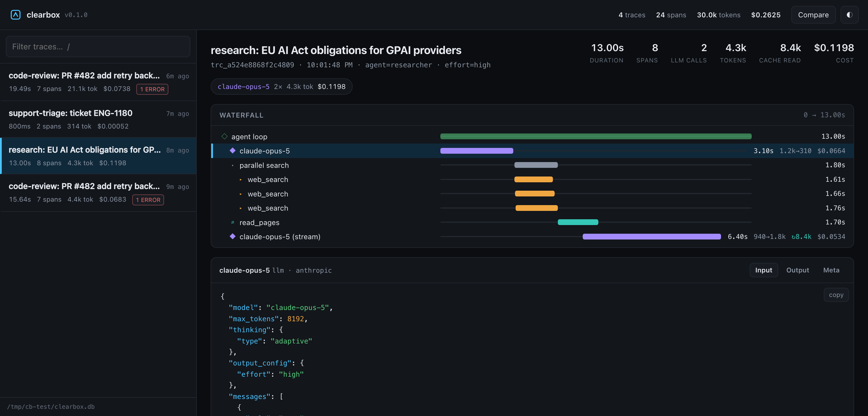The height and width of the screenshot is (416, 868).
Task: Click the purple diamond beside claude-opus-5 (stream)
Action: click(233, 236)
